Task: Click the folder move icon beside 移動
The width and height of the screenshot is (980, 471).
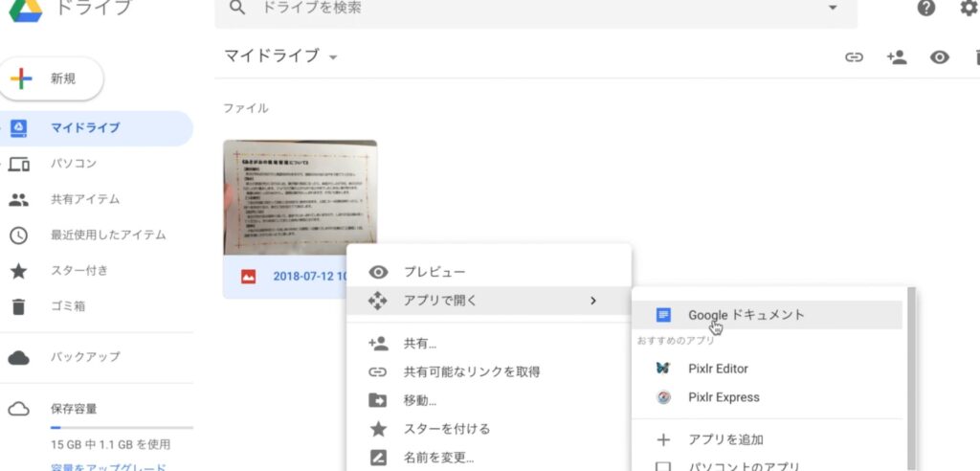Action: coord(378,400)
